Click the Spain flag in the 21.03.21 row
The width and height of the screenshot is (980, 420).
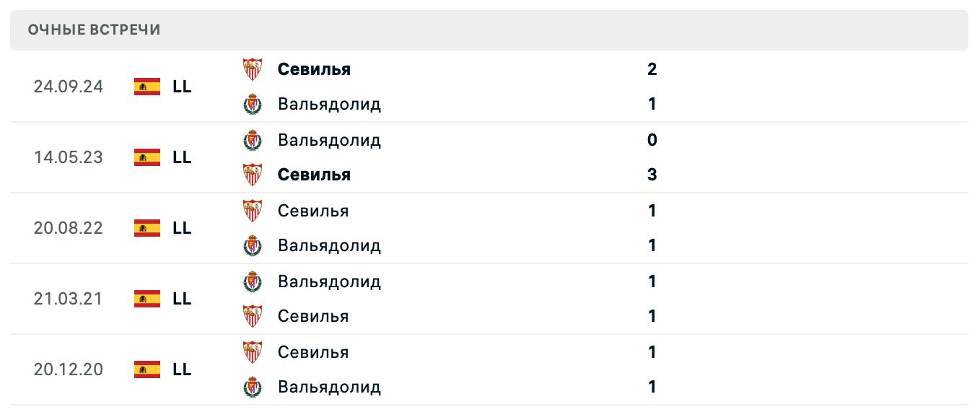tap(146, 299)
